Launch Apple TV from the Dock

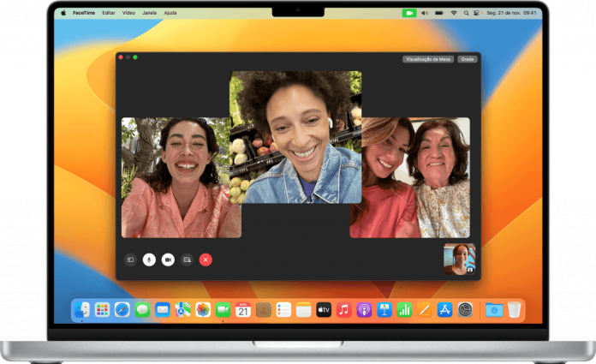(x=324, y=310)
